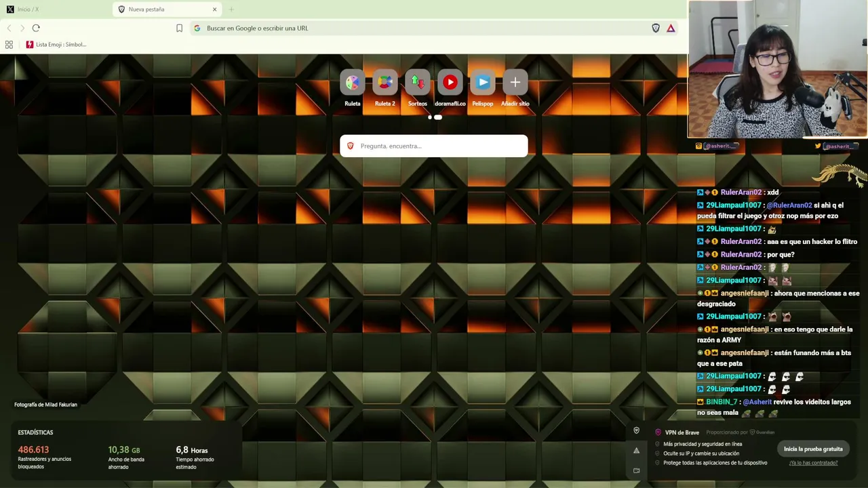Click chat message 'están funando más a bts'
This screenshot has height=488, width=868.
click(x=774, y=358)
